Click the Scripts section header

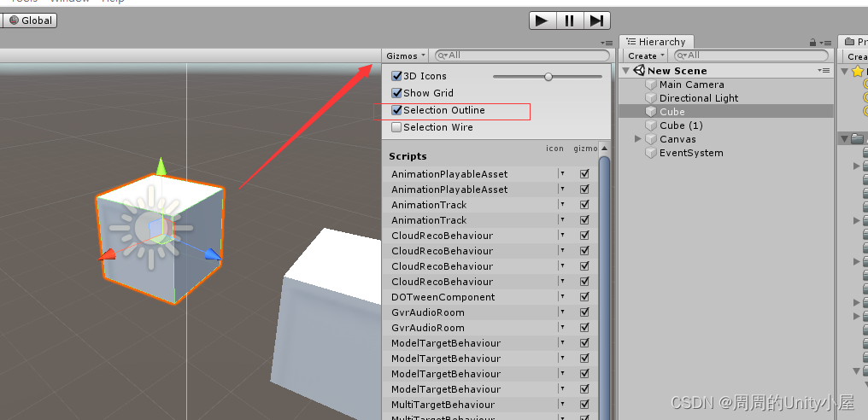408,156
